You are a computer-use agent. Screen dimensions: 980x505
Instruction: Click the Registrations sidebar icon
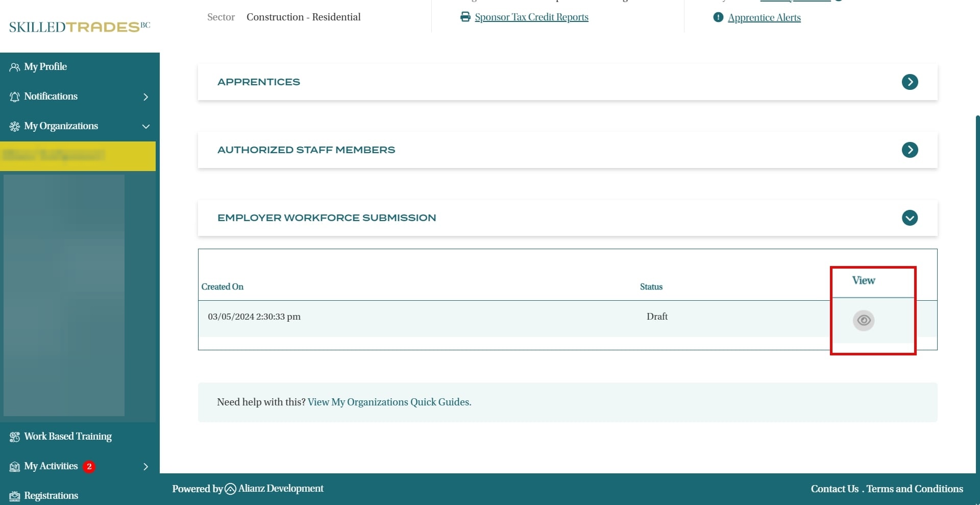click(15, 496)
